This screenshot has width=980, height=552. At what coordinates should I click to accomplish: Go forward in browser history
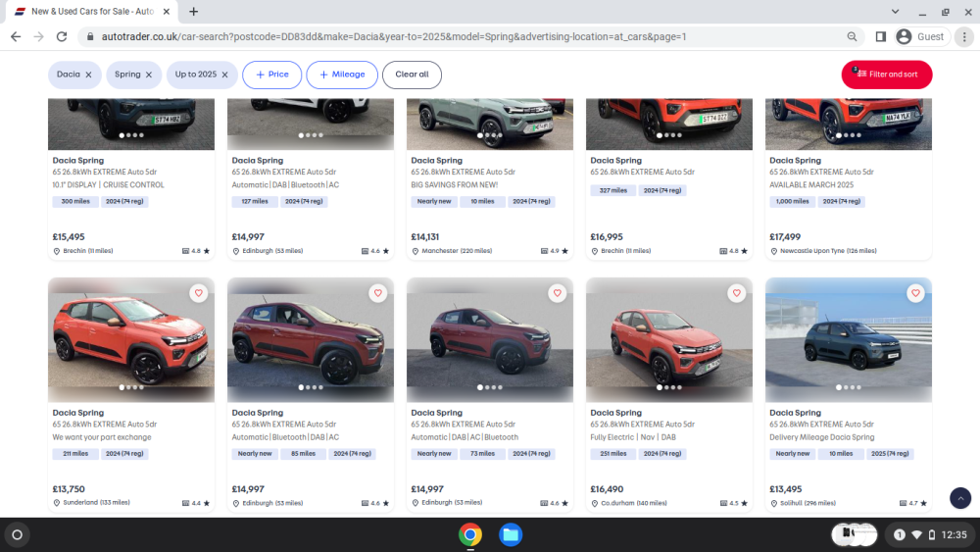(x=39, y=37)
